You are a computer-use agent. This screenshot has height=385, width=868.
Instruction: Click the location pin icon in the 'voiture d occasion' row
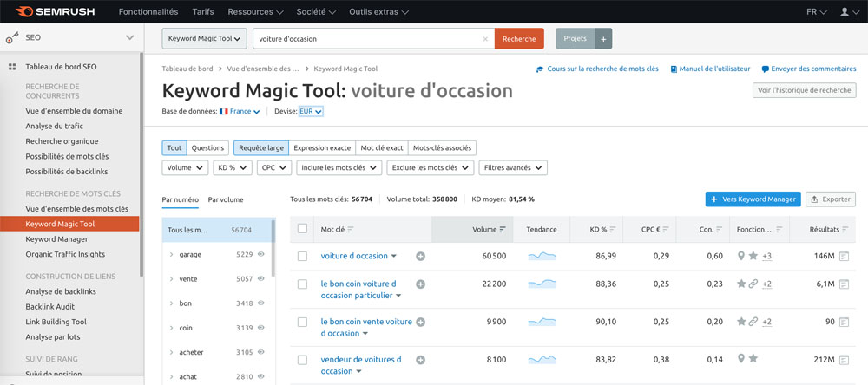[x=741, y=256]
